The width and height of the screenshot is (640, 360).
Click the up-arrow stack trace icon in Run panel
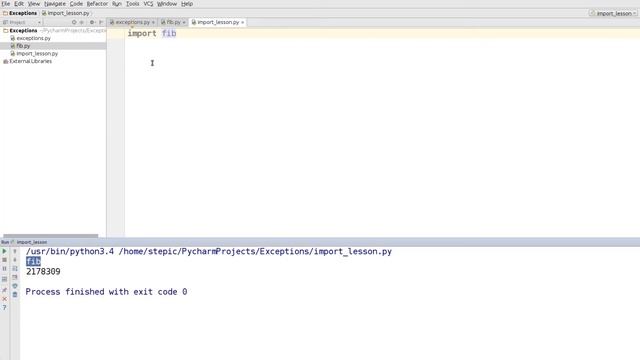pos(15,251)
